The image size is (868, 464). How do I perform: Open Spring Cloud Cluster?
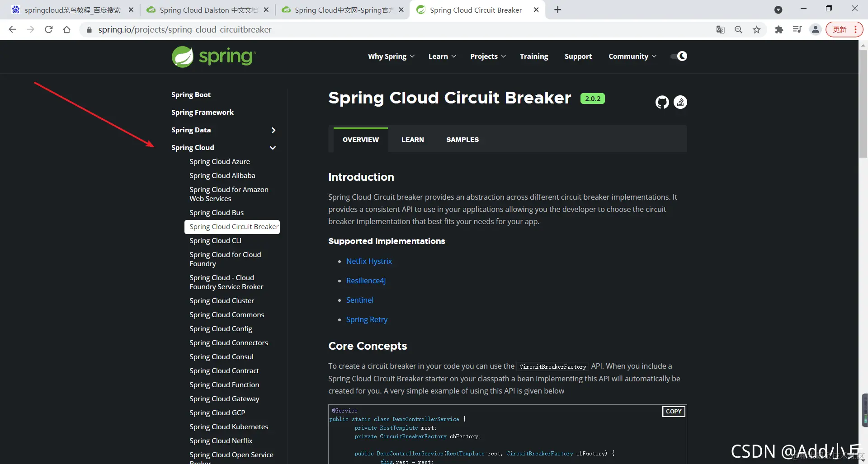tap(222, 301)
